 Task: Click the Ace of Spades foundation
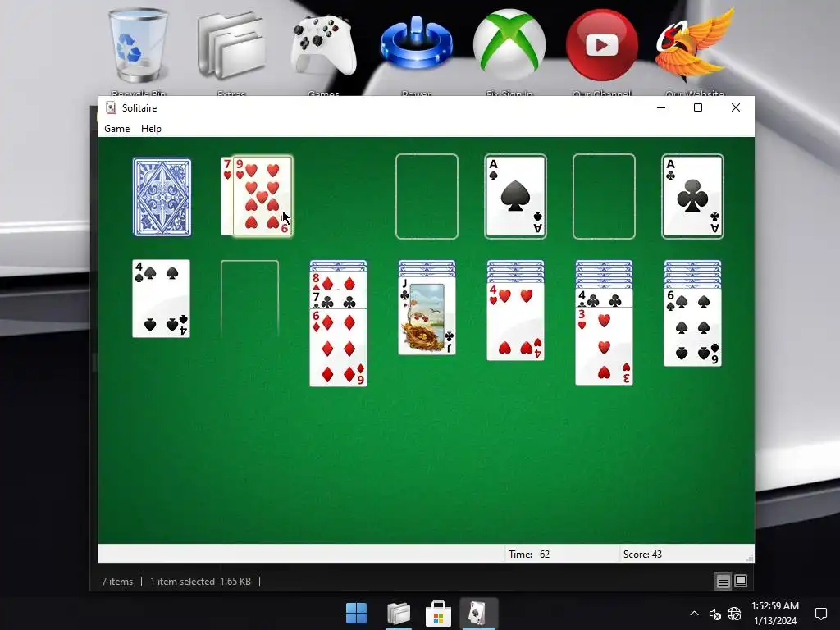pyautogui.click(x=515, y=196)
